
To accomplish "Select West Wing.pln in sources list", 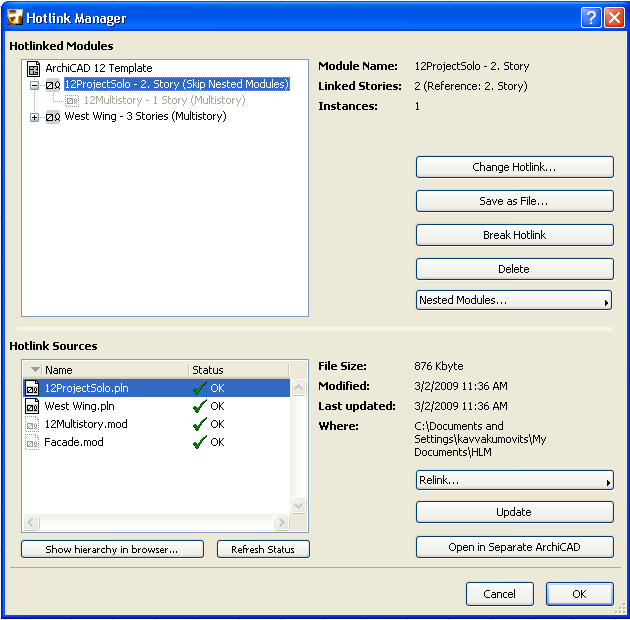I will coord(156,406).
